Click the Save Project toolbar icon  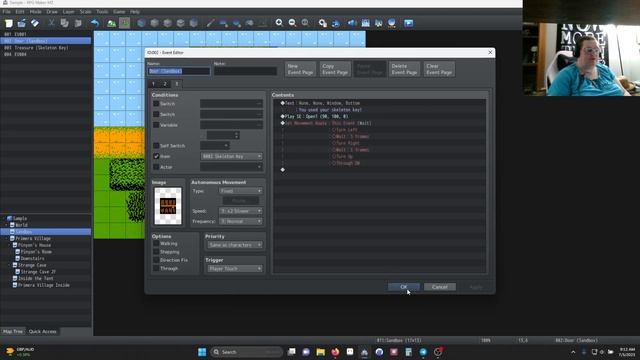point(35,23)
